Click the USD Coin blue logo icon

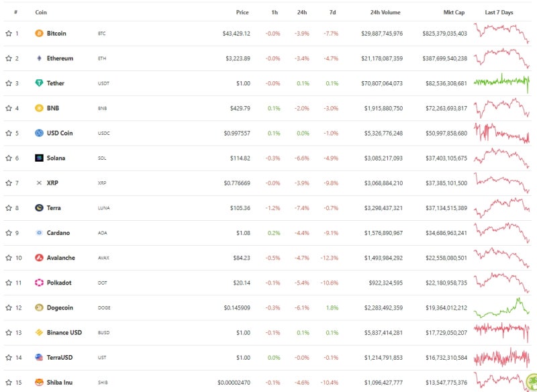coord(39,133)
